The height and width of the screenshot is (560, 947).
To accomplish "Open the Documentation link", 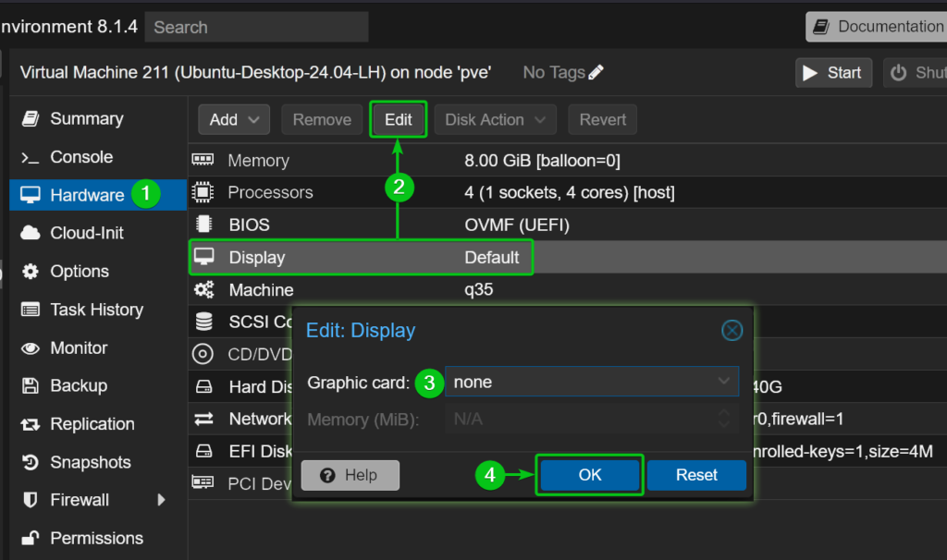I will (878, 27).
